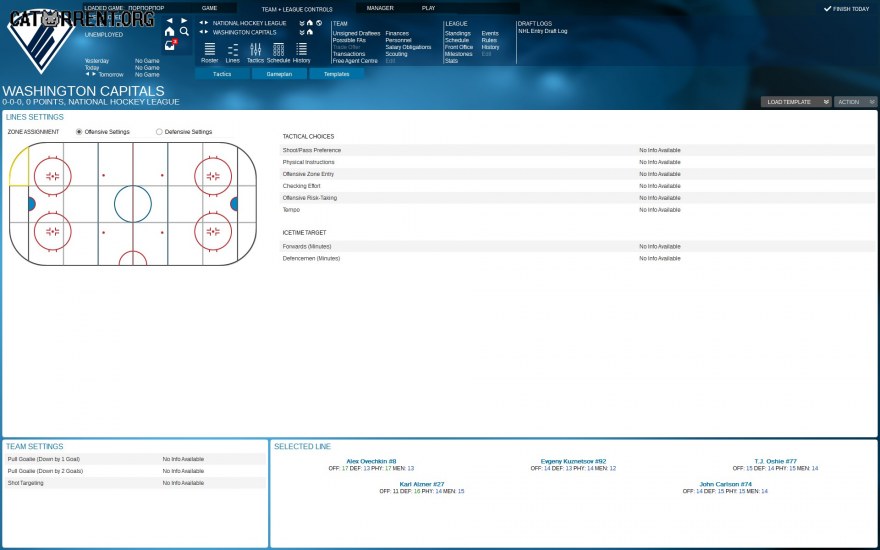Go to Washington Capitals home icon

pyautogui.click(x=310, y=33)
